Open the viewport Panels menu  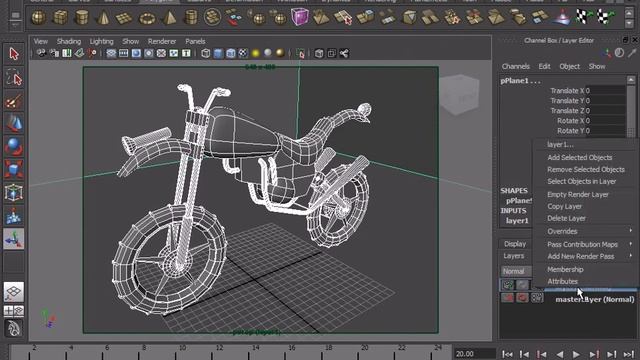tap(195, 41)
